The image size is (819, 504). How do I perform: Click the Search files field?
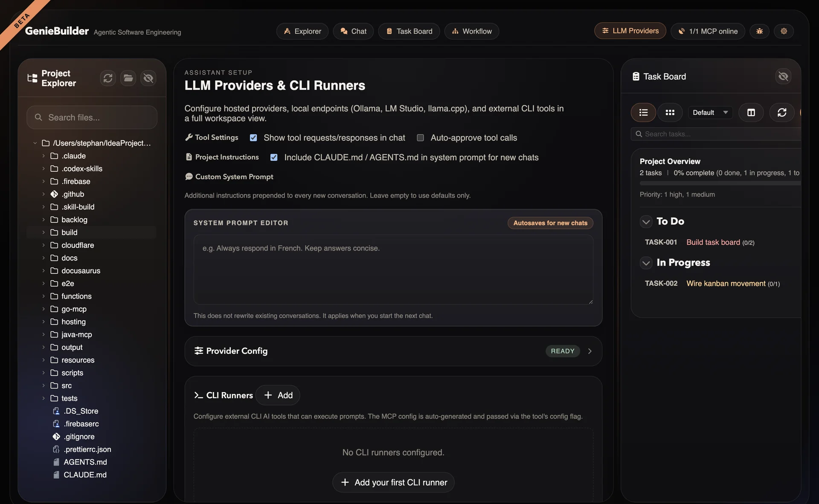tap(92, 117)
